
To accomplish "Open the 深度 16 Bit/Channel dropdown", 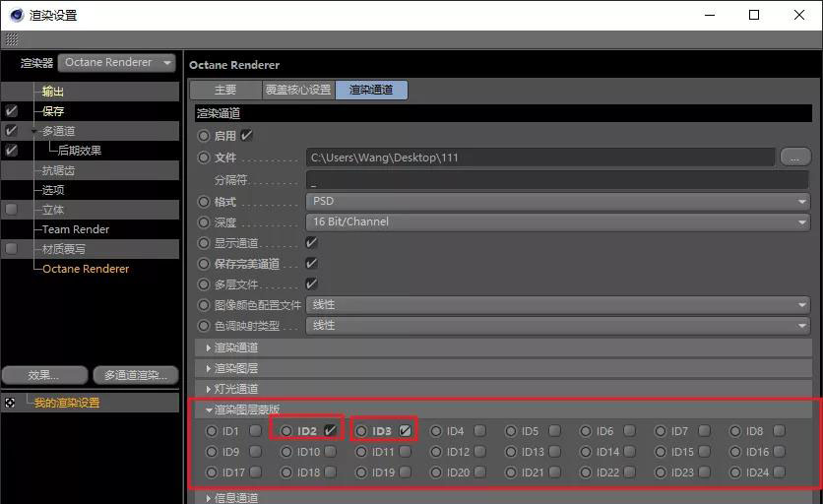I will click(x=558, y=222).
